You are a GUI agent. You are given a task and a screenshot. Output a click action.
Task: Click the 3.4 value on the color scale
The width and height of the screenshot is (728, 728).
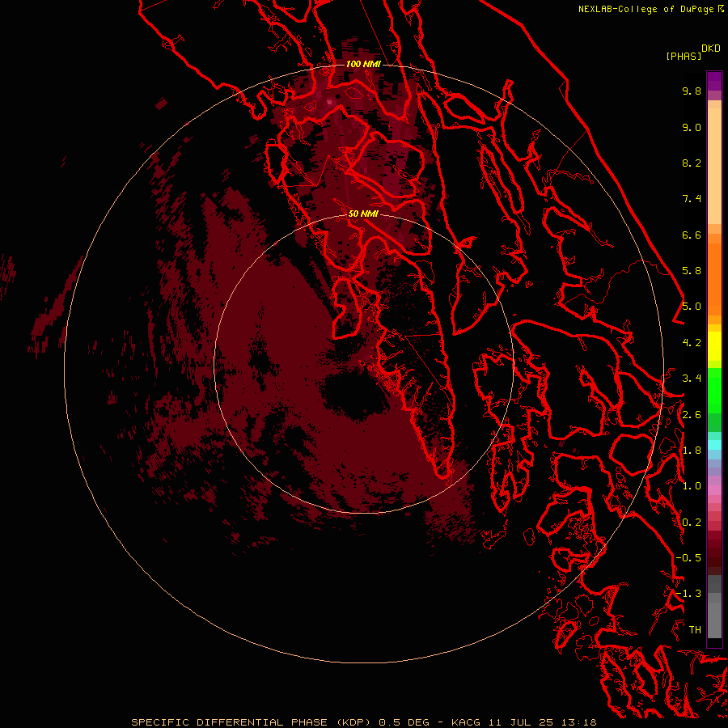pyautogui.click(x=692, y=379)
